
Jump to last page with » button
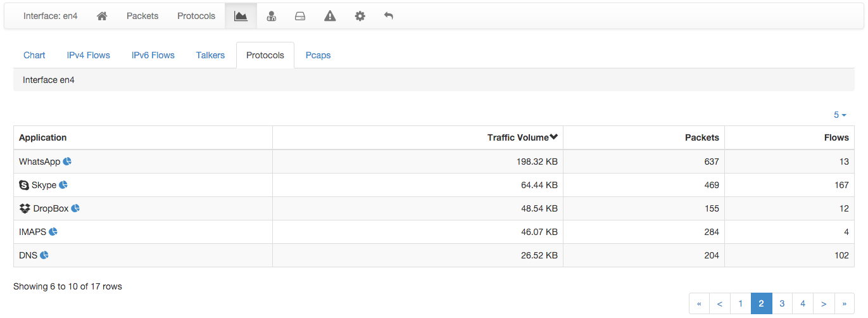(x=845, y=303)
